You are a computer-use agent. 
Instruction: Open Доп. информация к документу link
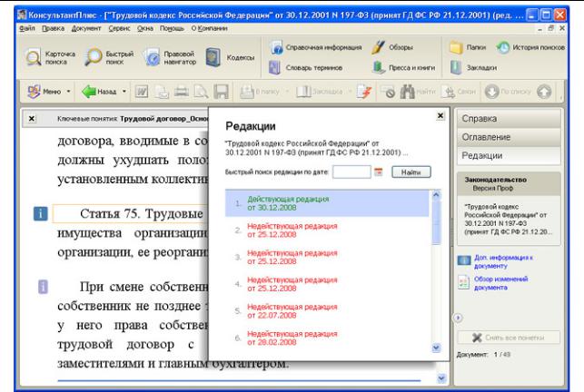pos(503,261)
